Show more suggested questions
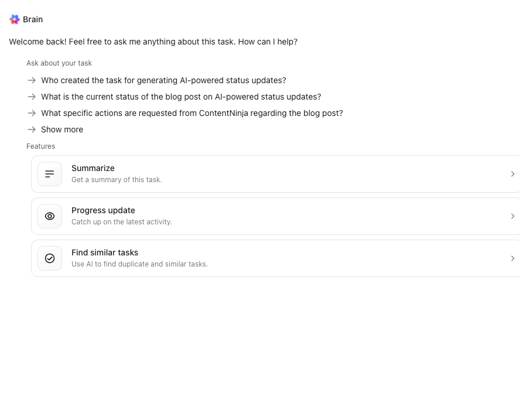The width and height of the screenshot is (520, 420). [x=62, y=129]
